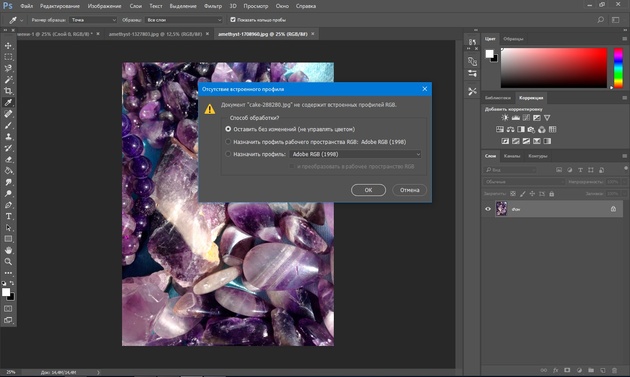Select the Crop tool
This screenshot has height=377, width=630.
[x=8, y=91]
